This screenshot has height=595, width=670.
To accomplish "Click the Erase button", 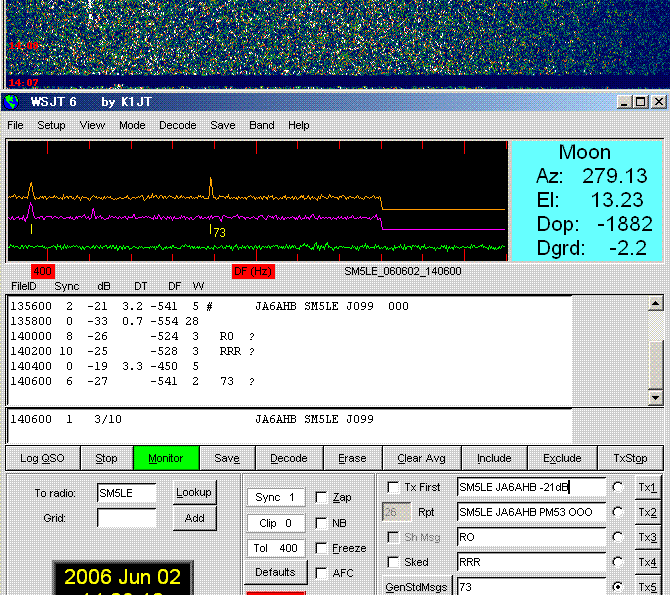I will pos(352,458).
